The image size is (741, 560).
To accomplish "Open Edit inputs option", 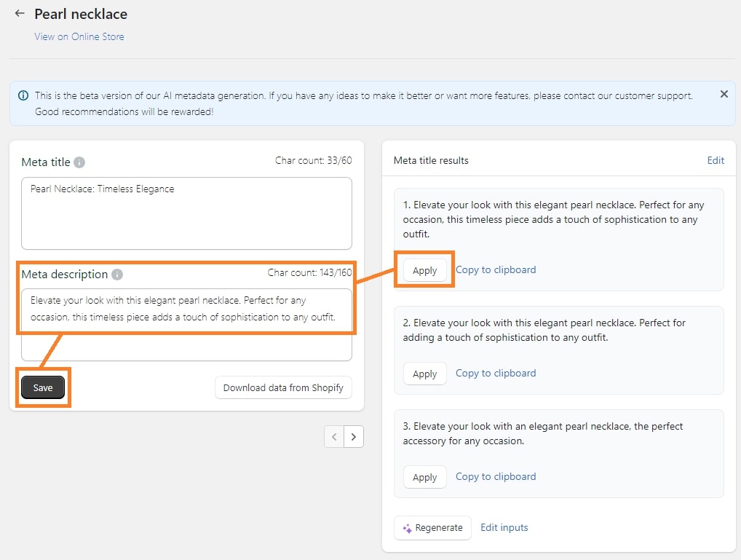I will click(x=504, y=527).
